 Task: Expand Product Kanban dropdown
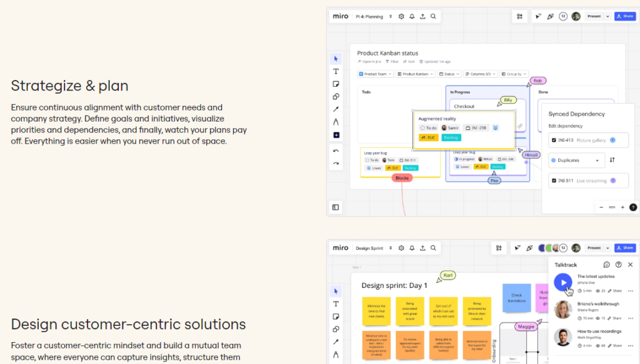415,74
